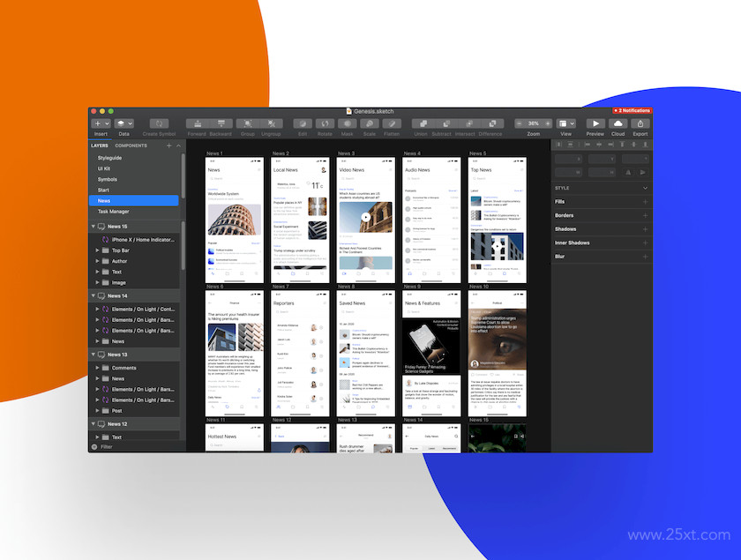This screenshot has height=560, width=741.
Task: Collapse the News 14 artboard layer
Action: [x=94, y=295]
